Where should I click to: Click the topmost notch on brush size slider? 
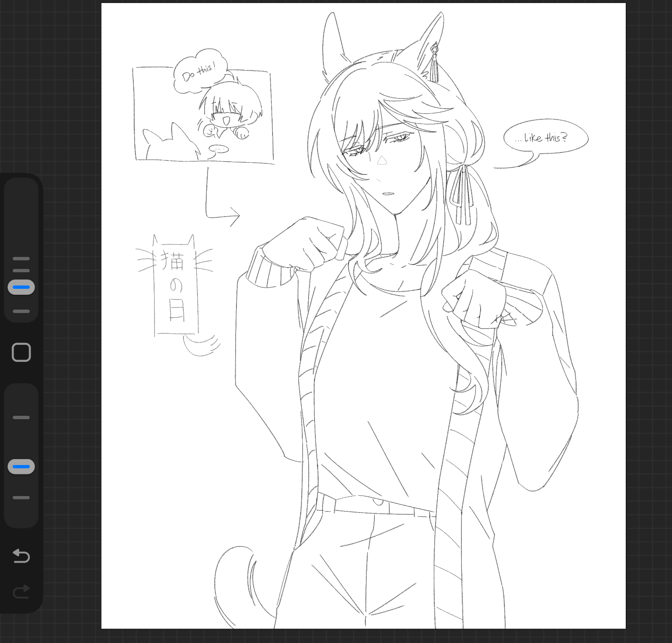[x=21, y=258]
